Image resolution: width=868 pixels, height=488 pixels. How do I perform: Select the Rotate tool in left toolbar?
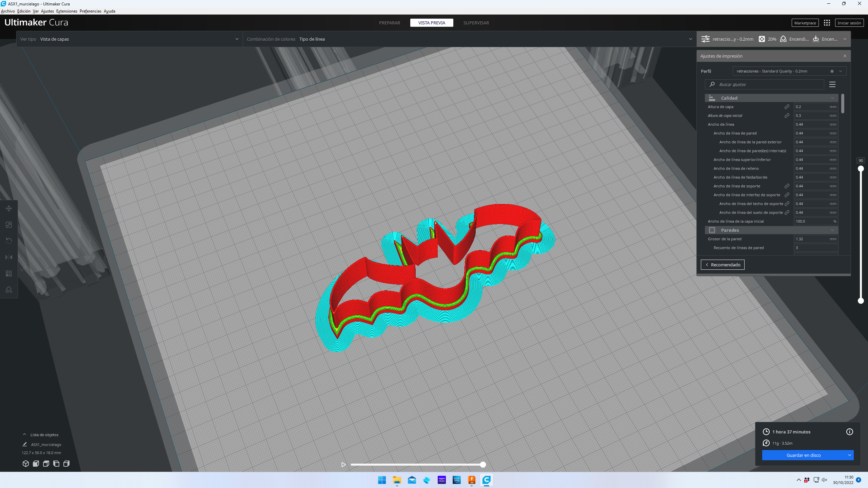(9, 241)
